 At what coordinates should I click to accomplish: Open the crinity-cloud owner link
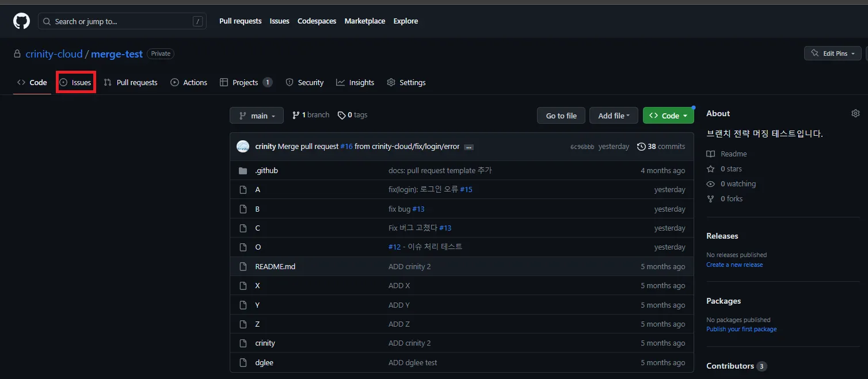coord(54,54)
